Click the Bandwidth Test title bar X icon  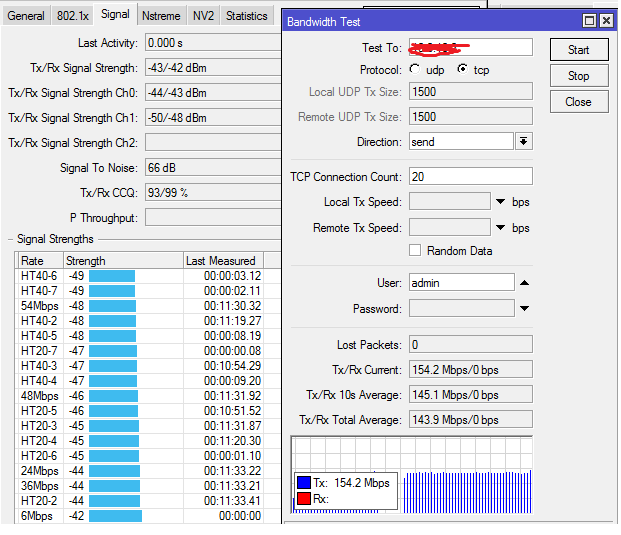point(607,21)
